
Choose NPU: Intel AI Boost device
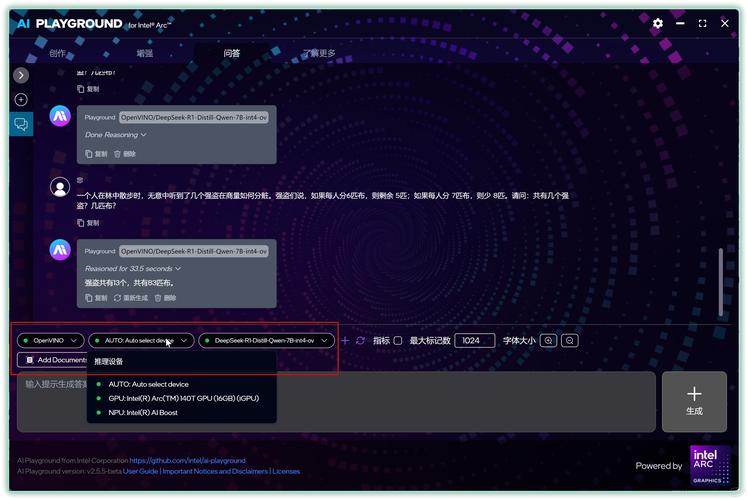143,412
